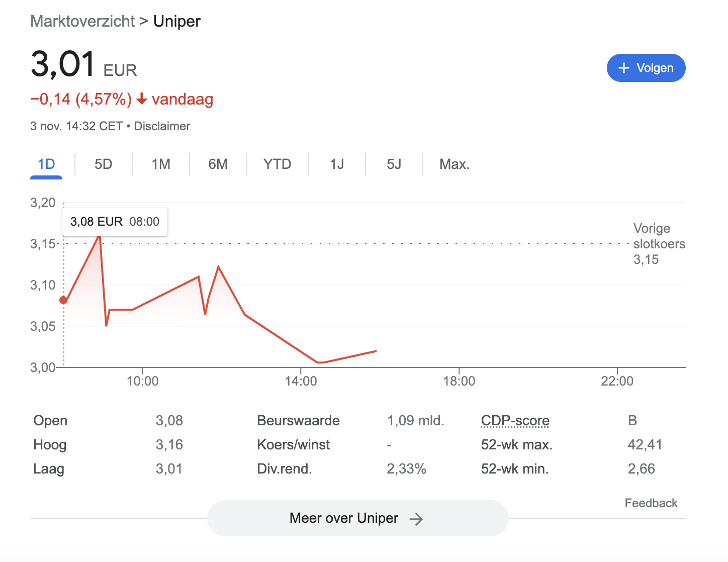Select the YTD tab

(x=277, y=164)
